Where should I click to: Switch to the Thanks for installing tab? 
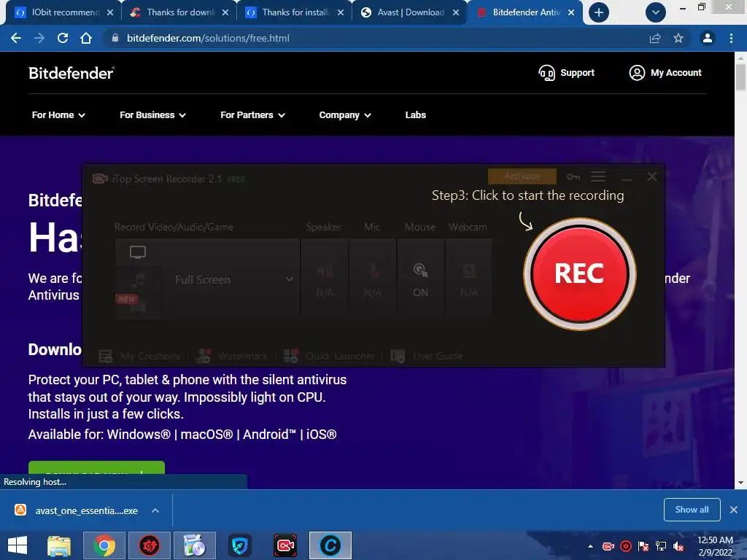pos(295,12)
